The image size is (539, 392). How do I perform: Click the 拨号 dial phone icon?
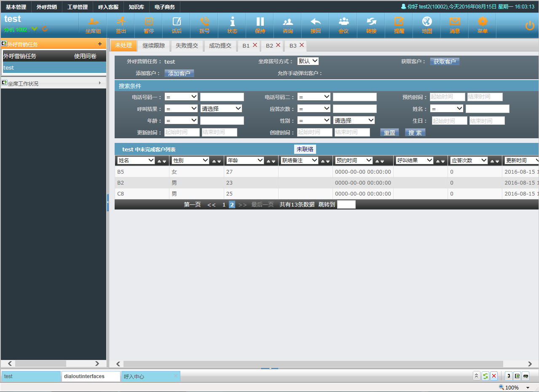coord(204,22)
